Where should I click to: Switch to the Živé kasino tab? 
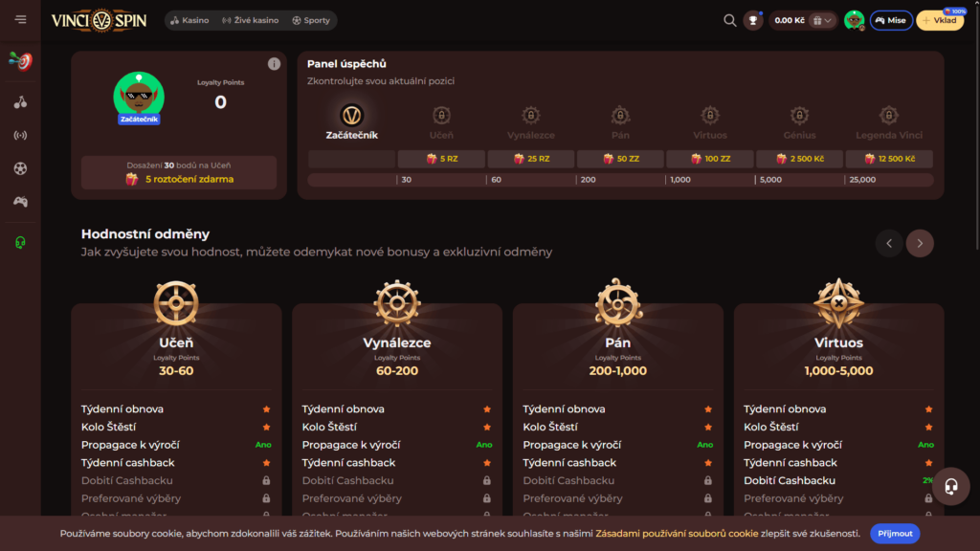[250, 20]
